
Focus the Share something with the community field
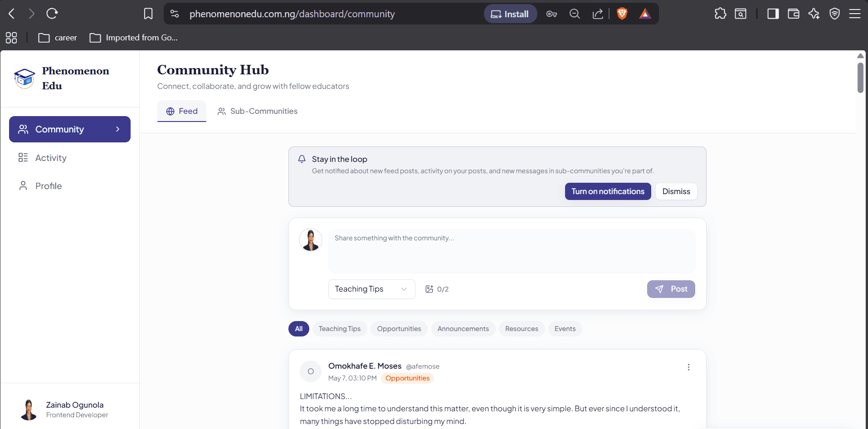(x=512, y=251)
